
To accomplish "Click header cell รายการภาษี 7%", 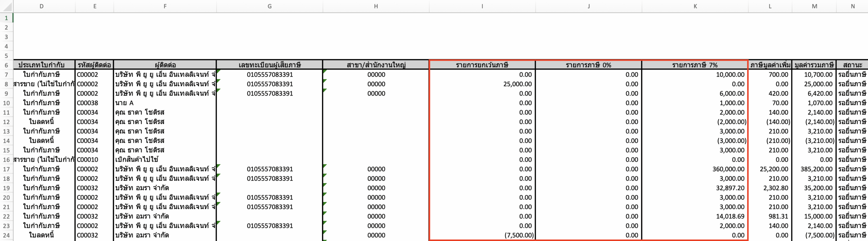I will pos(695,65).
